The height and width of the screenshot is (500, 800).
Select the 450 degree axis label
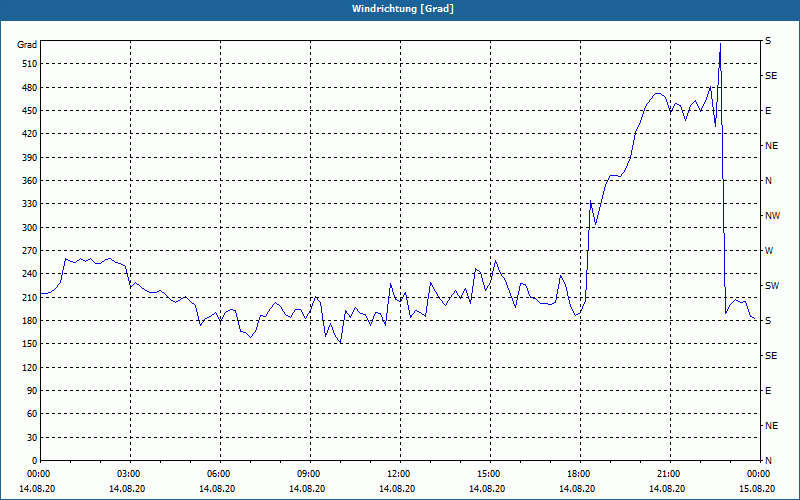click(x=29, y=111)
